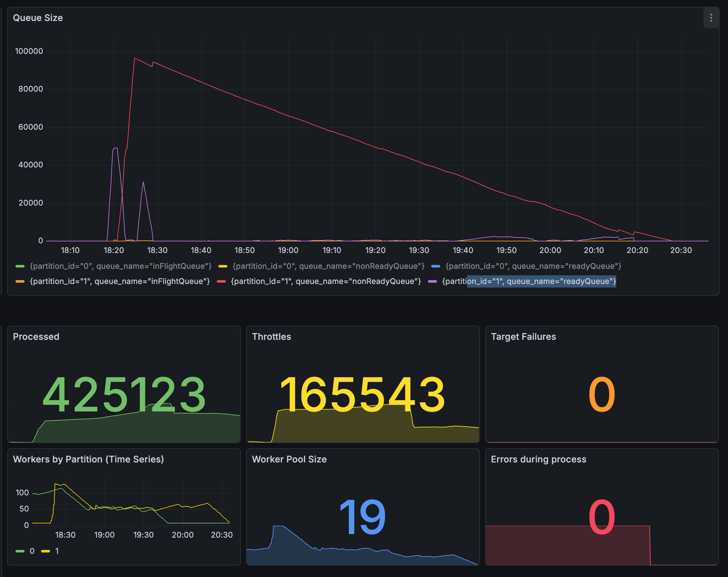Open the Queue Size panel title dropdown
Image resolution: width=728 pixels, height=577 pixels.
(38, 18)
